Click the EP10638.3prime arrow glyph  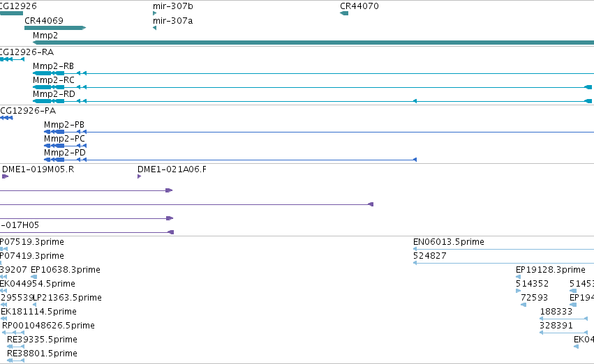34,277
